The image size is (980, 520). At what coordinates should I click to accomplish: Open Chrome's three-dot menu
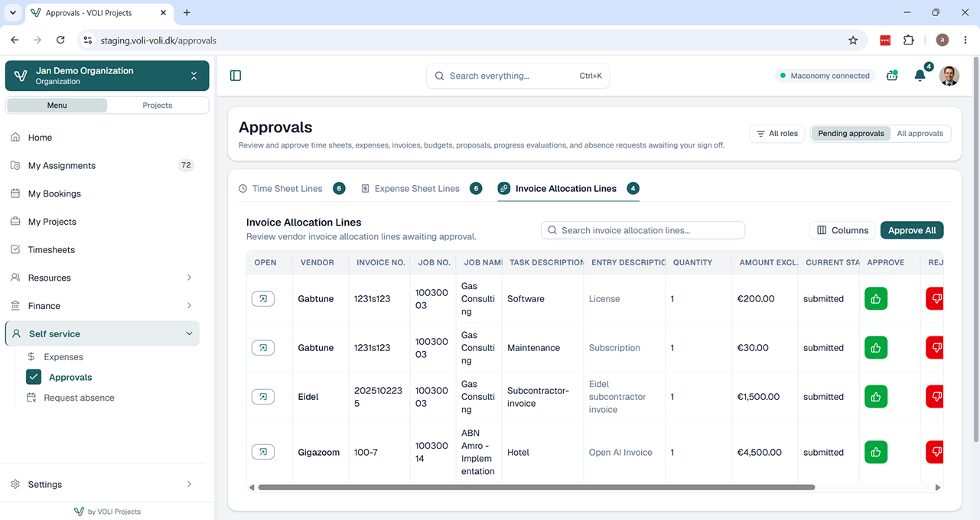965,40
